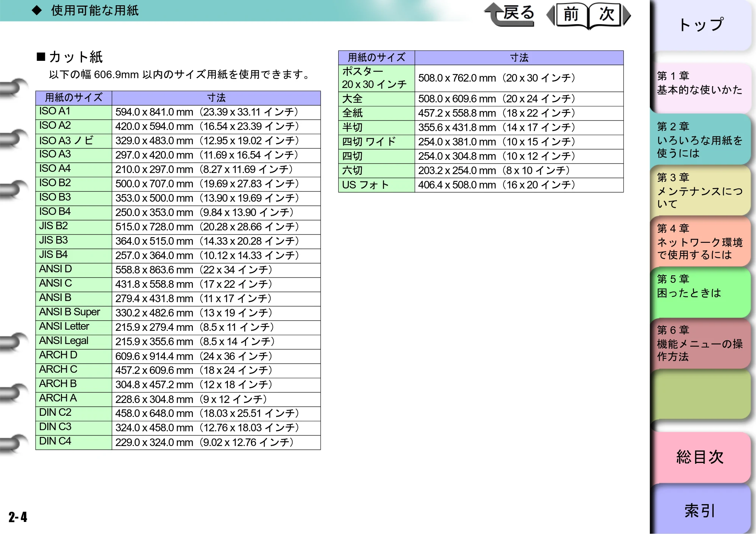The width and height of the screenshot is (756, 534).
Task: Click the 用紙のサイズ header in left table
Action: click(74, 98)
